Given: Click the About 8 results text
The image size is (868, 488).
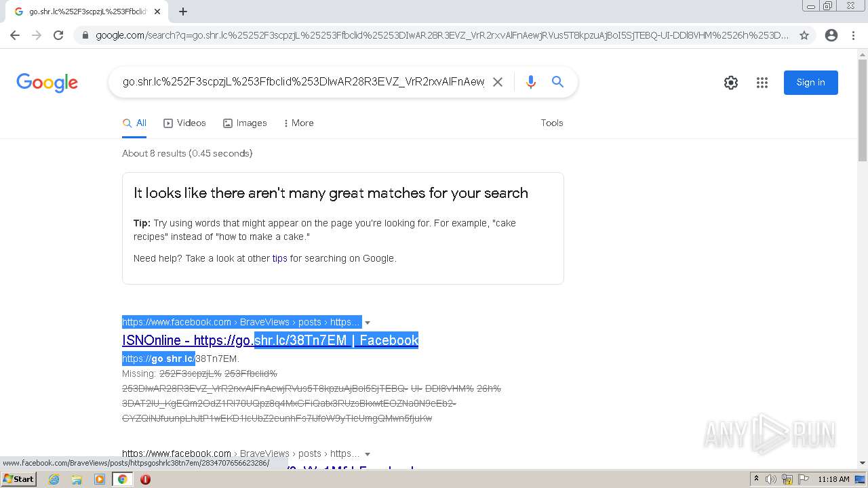Looking at the screenshot, I should tap(187, 154).
